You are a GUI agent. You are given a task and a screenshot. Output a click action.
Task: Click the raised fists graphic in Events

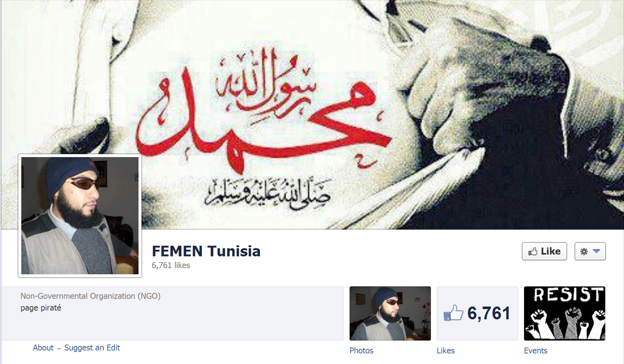(x=564, y=323)
